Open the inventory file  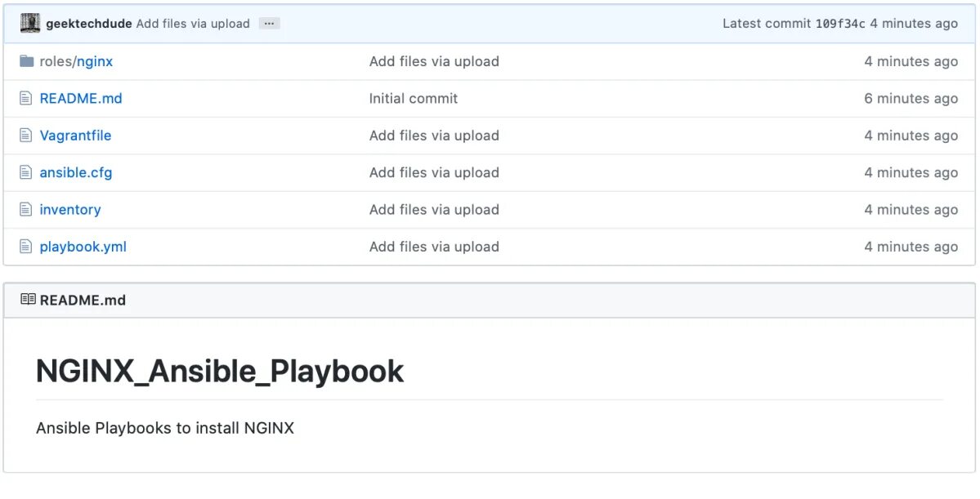click(70, 210)
